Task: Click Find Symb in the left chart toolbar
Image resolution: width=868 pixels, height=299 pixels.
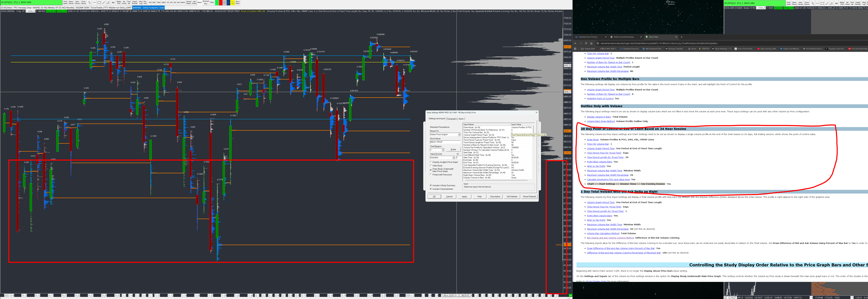Action: click(x=65, y=2)
